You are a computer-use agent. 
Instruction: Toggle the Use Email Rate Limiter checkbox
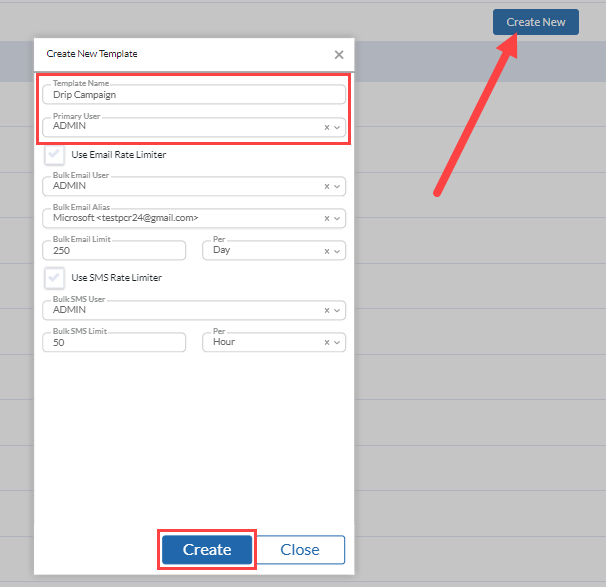tap(54, 155)
